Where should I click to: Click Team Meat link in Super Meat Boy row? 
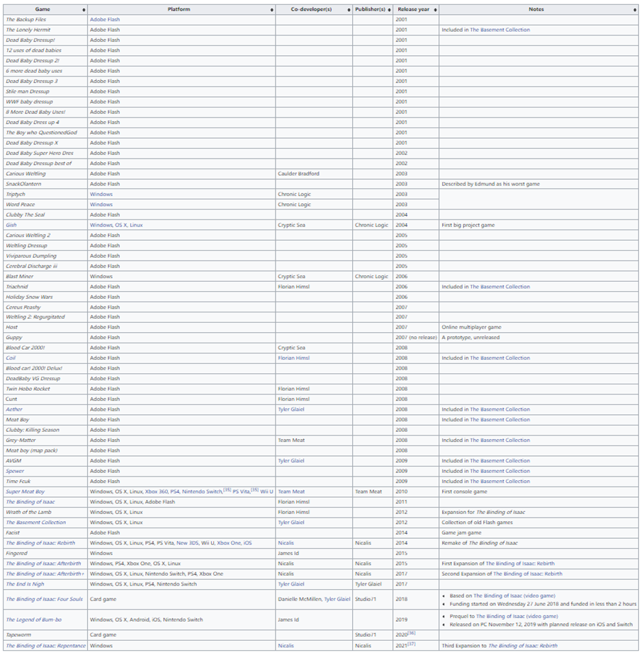[291, 491]
